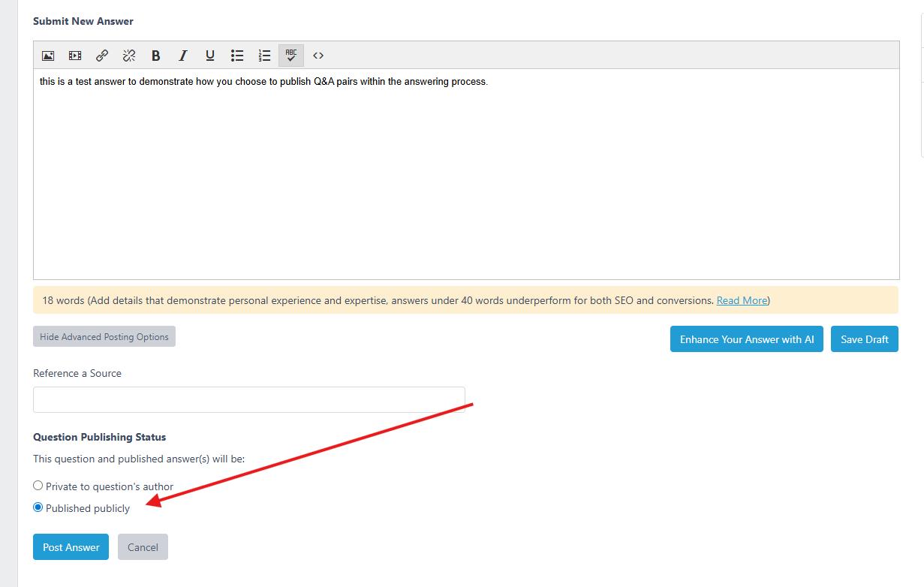Open the source code view icon
Viewport: 924px width, 587px height.
pyautogui.click(x=318, y=56)
